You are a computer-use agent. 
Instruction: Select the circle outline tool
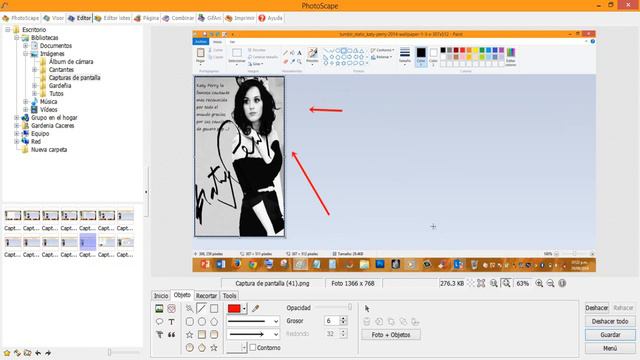coord(202,322)
